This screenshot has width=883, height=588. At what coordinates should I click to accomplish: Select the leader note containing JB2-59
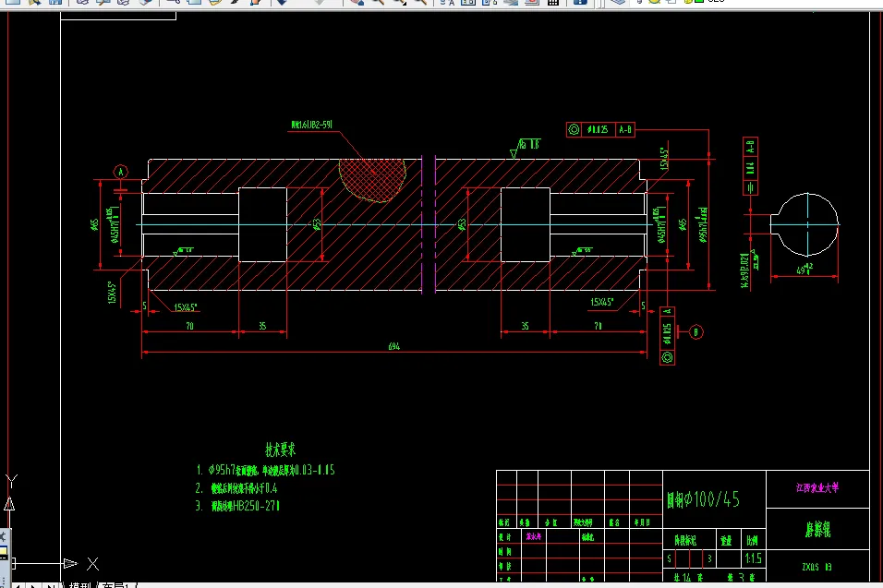tap(311, 125)
